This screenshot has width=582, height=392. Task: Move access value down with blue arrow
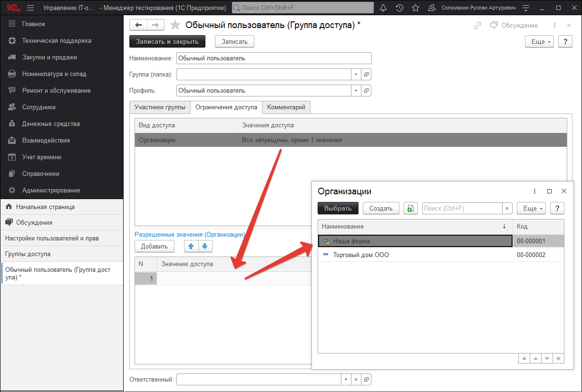click(x=204, y=246)
